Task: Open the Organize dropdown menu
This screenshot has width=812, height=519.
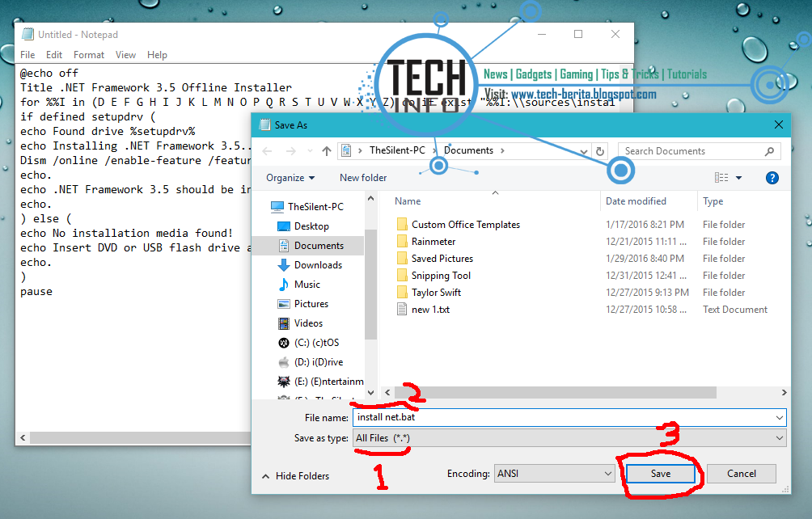Action: click(x=291, y=177)
